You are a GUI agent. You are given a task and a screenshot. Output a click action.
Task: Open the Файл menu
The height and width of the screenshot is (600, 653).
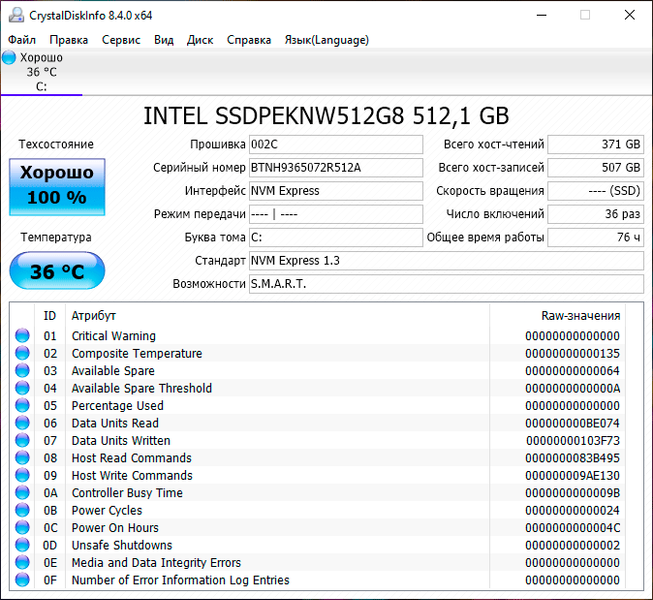click(22, 40)
